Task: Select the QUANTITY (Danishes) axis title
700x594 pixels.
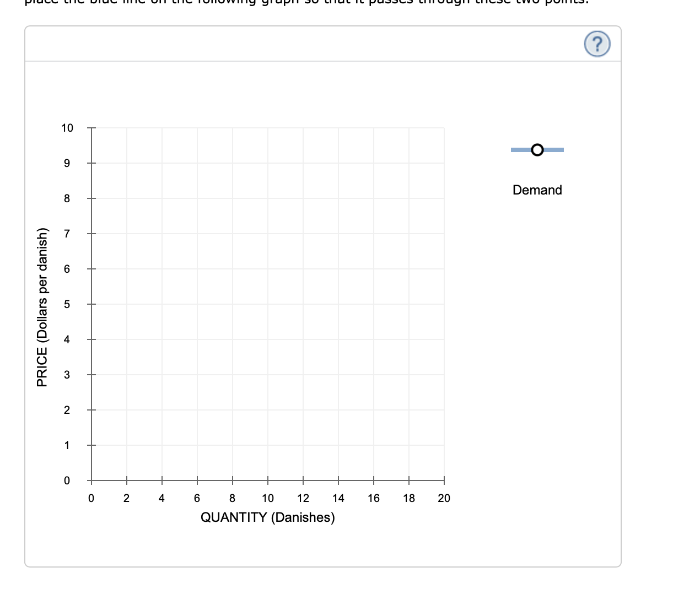Action: coord(268,517)
